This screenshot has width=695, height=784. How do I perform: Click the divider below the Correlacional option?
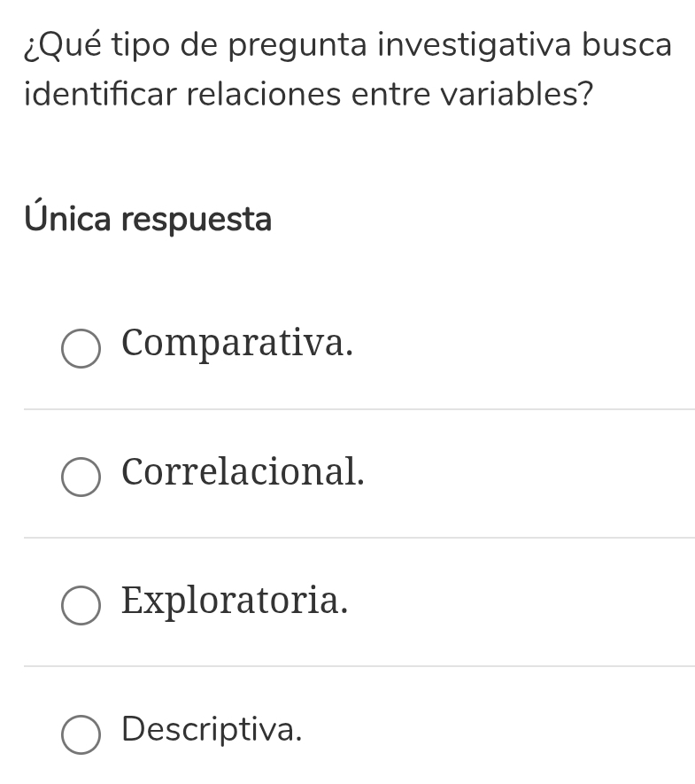point(359,538)
